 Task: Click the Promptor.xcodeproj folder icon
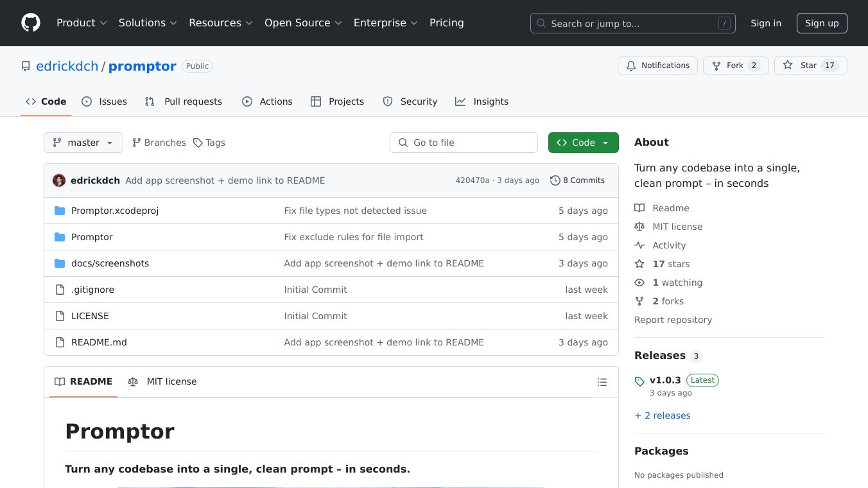[x=60, y=211]
